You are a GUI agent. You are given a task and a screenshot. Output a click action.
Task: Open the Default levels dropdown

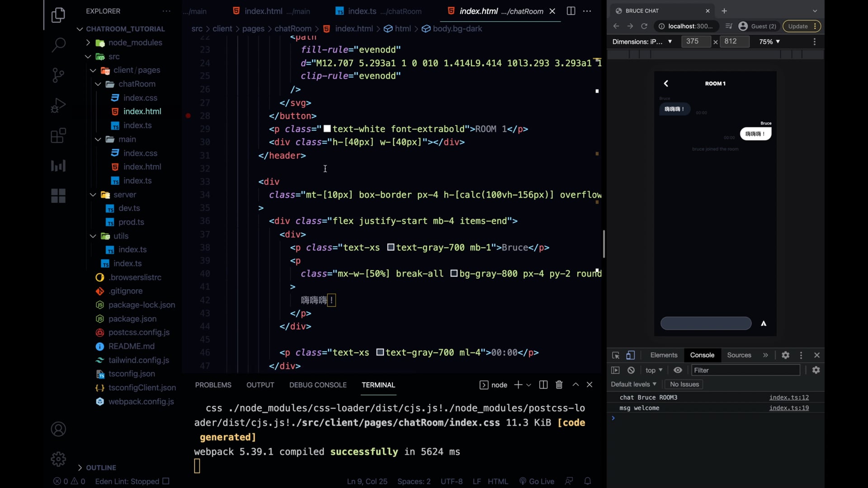(x=633, y=384)
